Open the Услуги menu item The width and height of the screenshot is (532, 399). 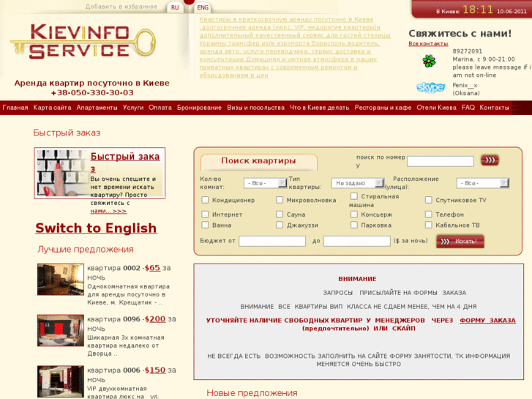click(x=133, y=108)
